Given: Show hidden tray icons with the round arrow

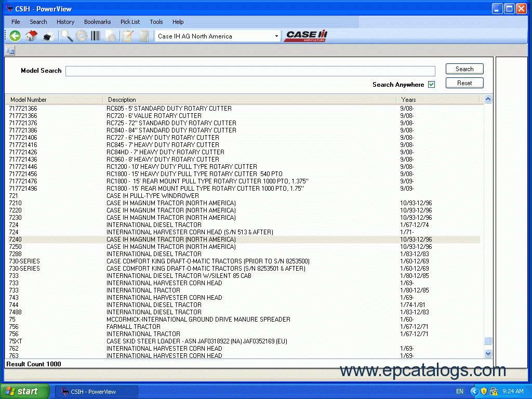Looking at the screenshot, I should 474,391.
